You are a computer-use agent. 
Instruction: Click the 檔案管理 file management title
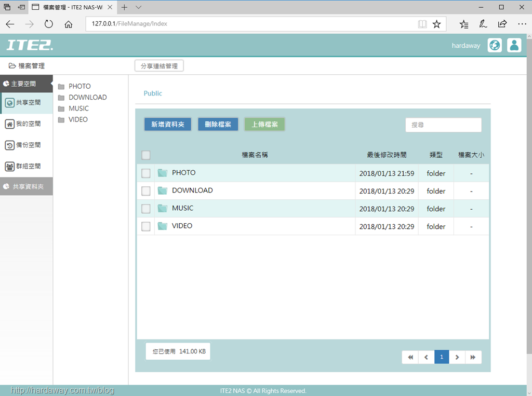click(x=27, y=66)
